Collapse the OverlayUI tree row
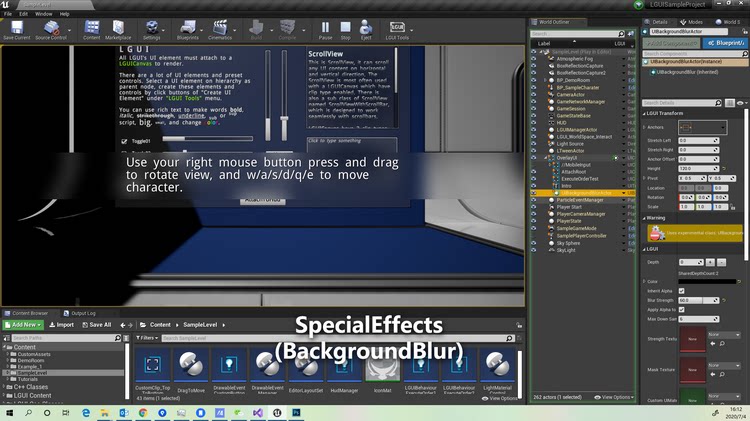Image resolution: width=750 pixels, height=421 pixels. [545, 158]
